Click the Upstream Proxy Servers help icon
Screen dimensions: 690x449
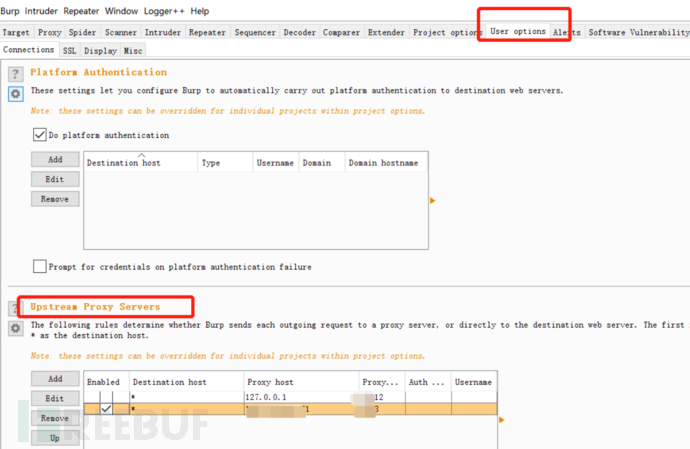(16, 307)
